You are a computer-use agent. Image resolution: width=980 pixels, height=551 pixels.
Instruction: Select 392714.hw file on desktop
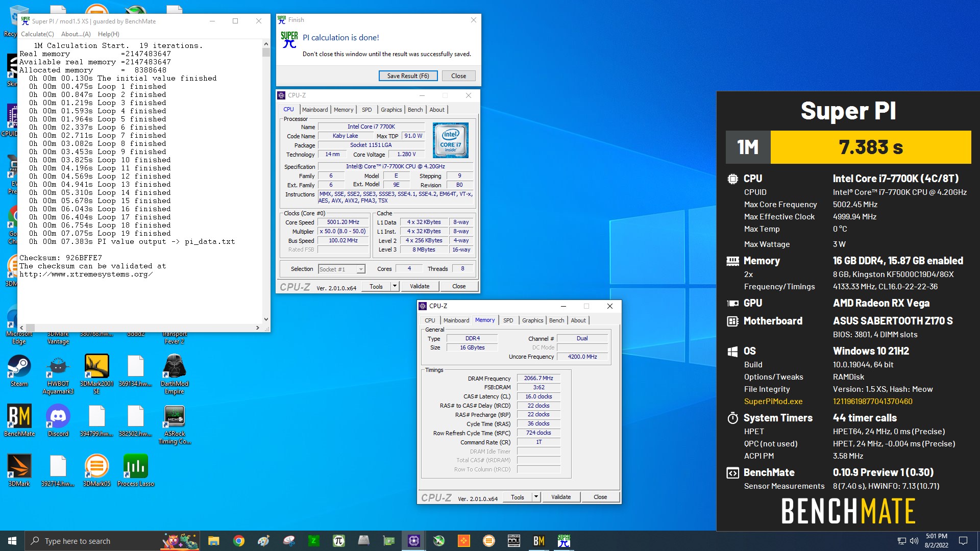[58, 470]
